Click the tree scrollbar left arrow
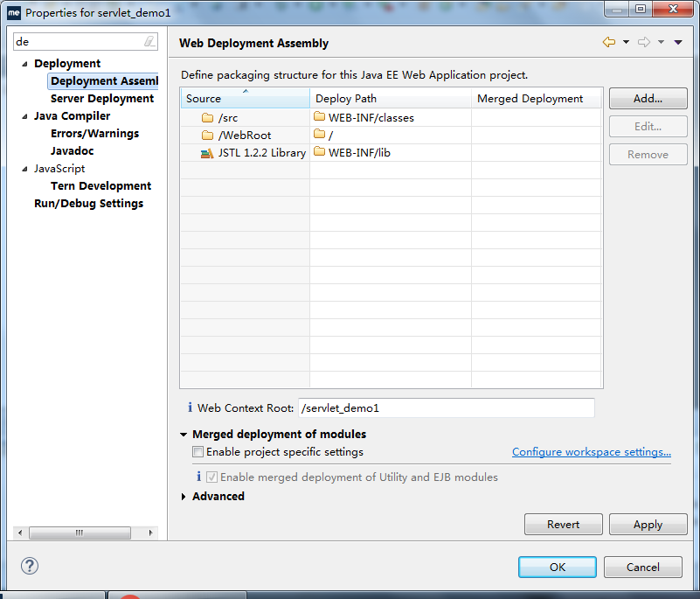Viewport: 700px width, 599px height. [x=20, y=533]
